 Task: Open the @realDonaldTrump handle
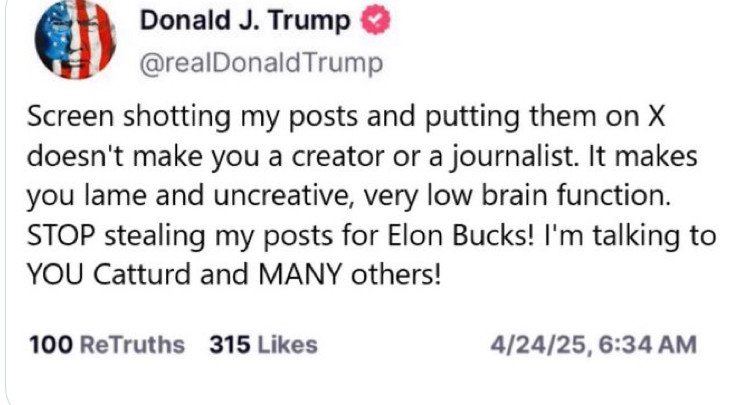[x=260, y=65]
